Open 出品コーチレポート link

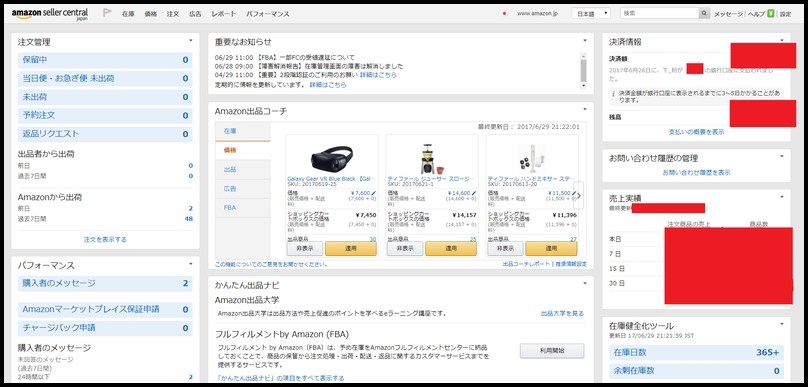526,264
